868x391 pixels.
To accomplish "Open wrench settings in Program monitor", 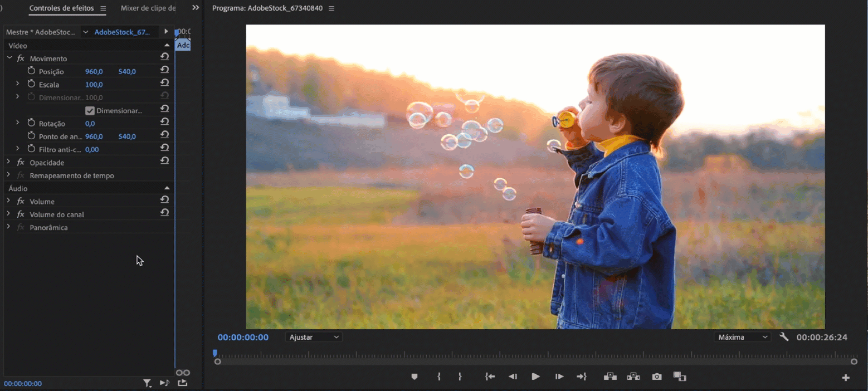I will pos(784,336).
